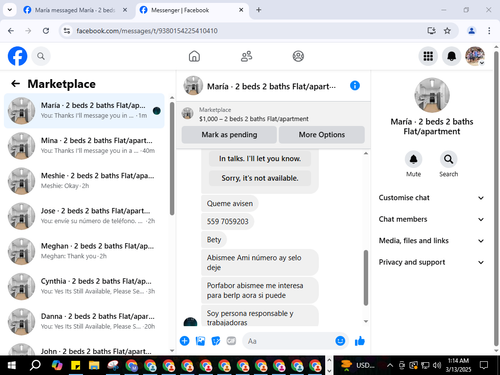Go to Home feed icon
The height and width of the screenshot is (375, 500).
(x=194, y=56)
